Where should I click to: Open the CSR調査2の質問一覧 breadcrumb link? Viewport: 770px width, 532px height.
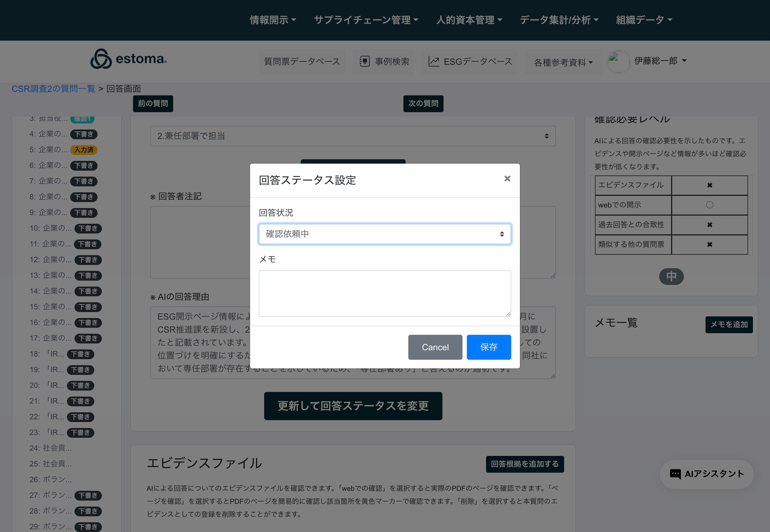click(x=53, y=89)
